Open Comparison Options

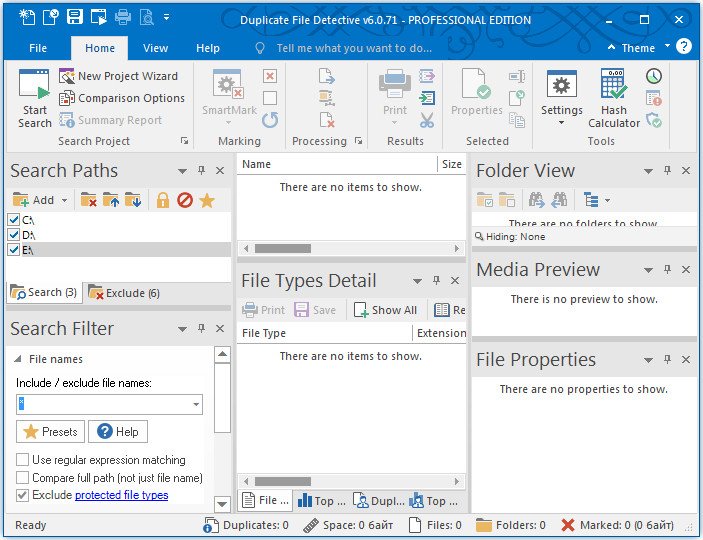click(122, 98)
